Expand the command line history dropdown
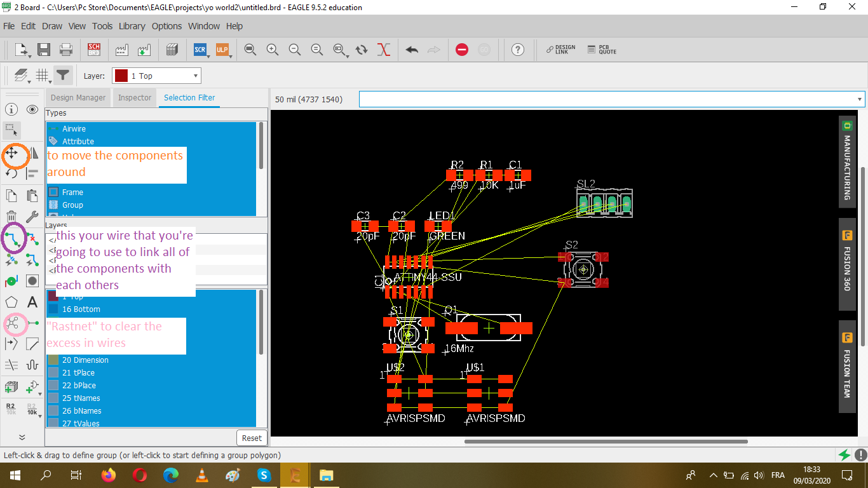Viewport: 868px width, 488px height. [860, 99]
